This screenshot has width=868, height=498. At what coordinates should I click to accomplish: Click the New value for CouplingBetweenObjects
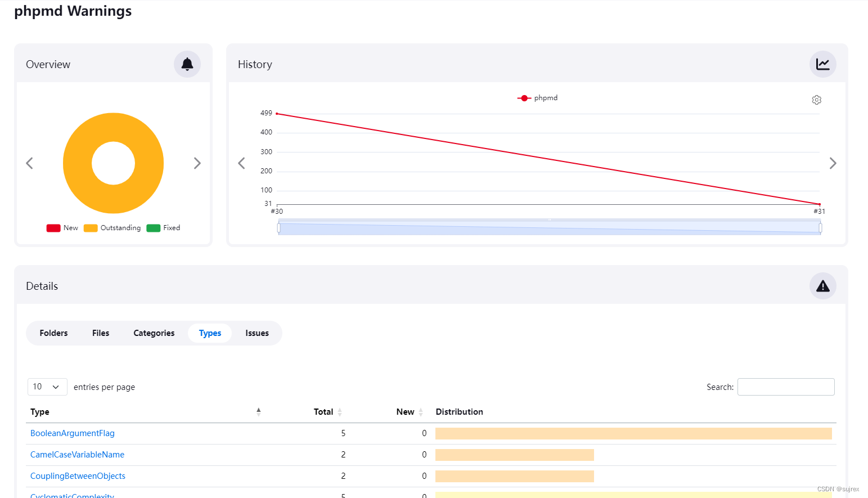pos(424,476)
